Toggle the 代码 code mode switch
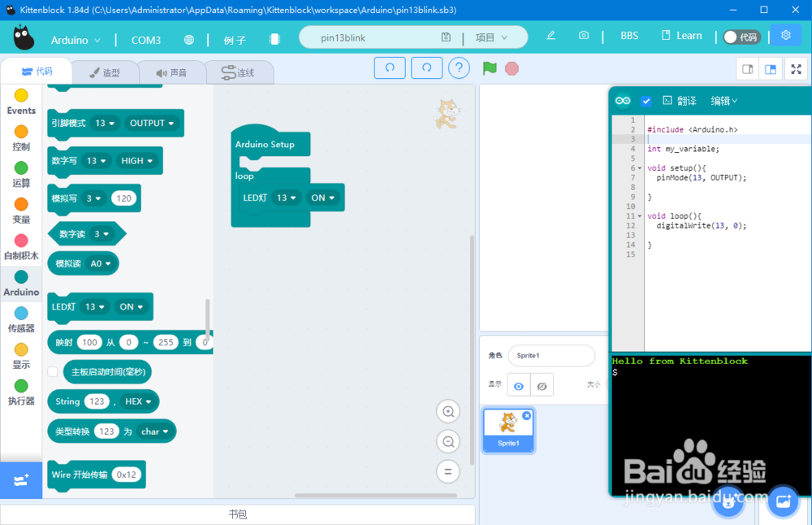 pyautogui.click(x=741, y=37)
